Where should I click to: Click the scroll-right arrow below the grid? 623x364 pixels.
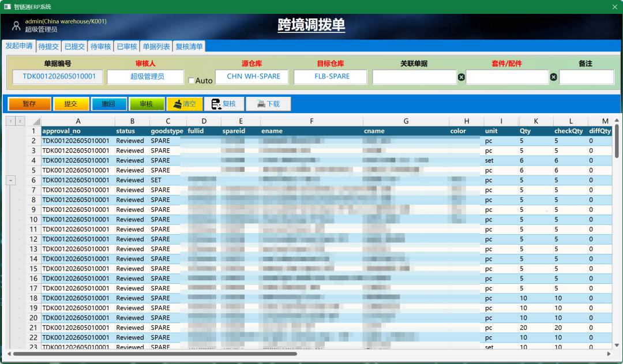point(609,354)
